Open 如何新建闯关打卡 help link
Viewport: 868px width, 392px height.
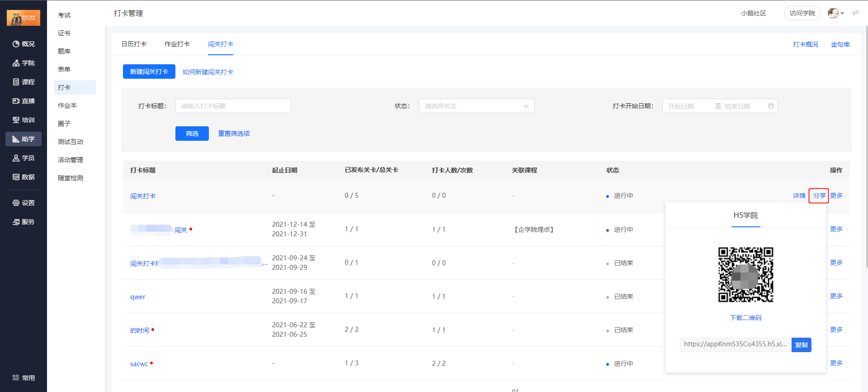[208, 72]
